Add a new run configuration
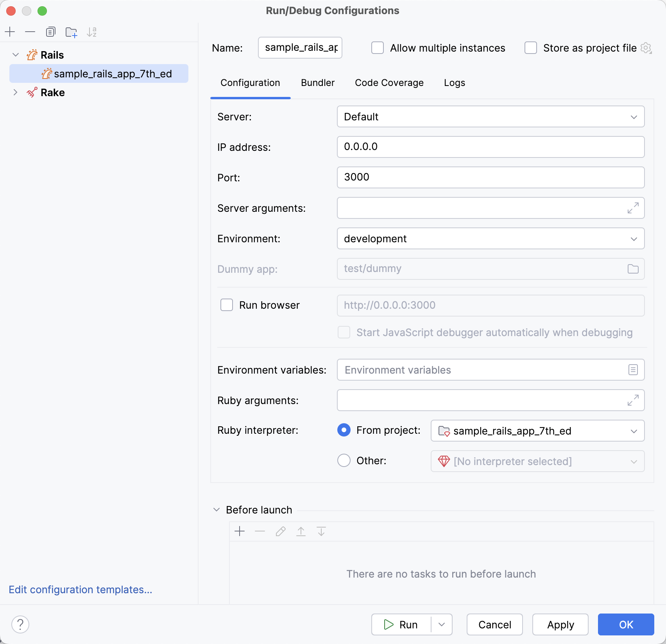 10,32
